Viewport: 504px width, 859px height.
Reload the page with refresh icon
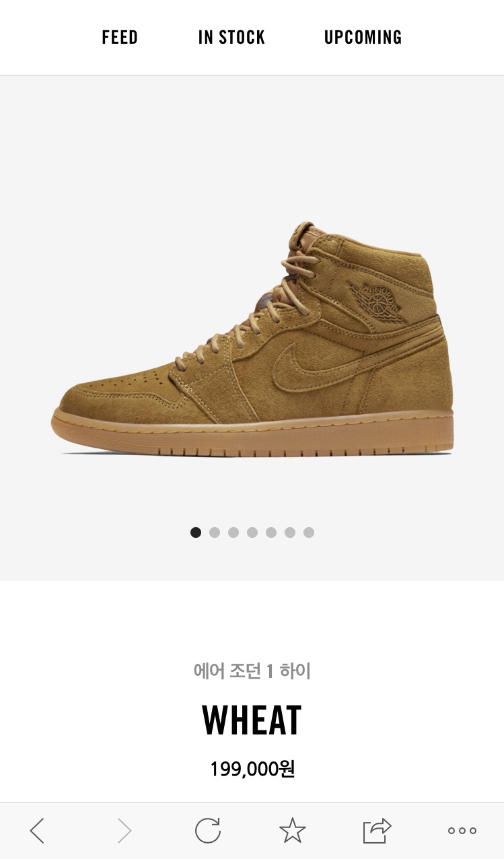pyautogui.click(x=208, y=830)
